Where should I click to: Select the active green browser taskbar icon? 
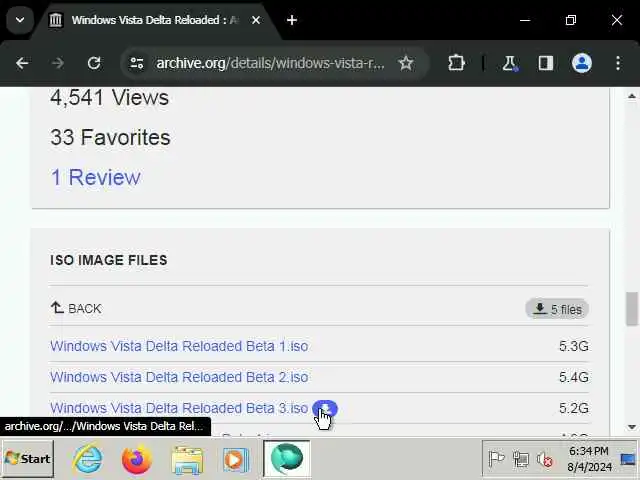click(287, 459)
